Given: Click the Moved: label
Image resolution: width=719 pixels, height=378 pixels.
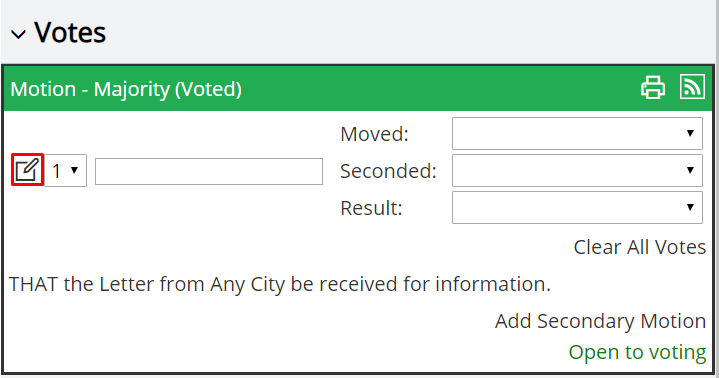Looking at the screenshot, I should 374,134.
